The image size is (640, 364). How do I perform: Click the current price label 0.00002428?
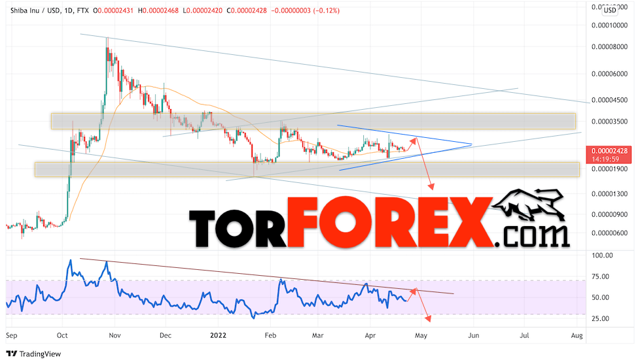point(609,151)
